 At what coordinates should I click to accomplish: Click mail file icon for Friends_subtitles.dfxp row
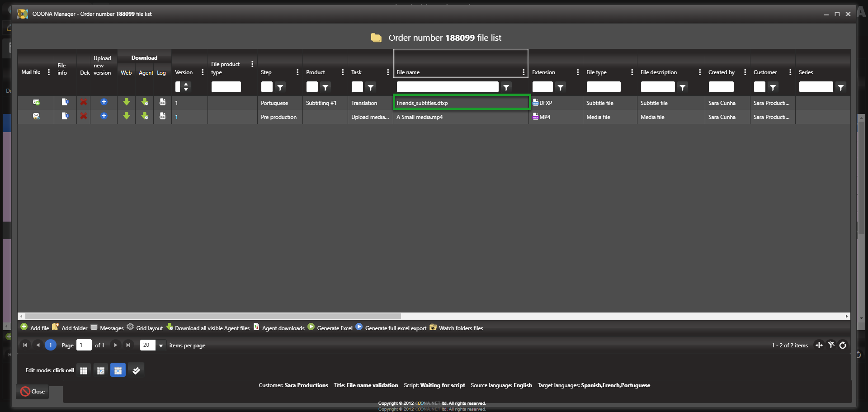point(36,103)
